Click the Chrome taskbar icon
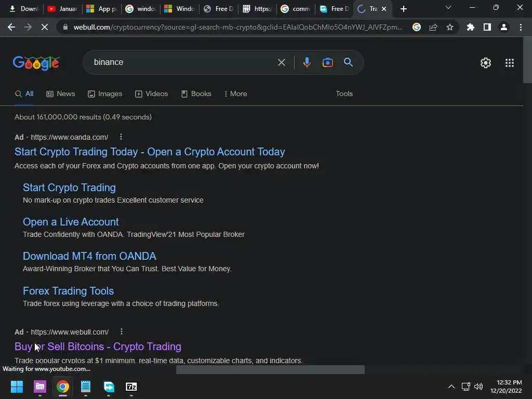This screenshot has height=399, width=532. tap(63, 387)
